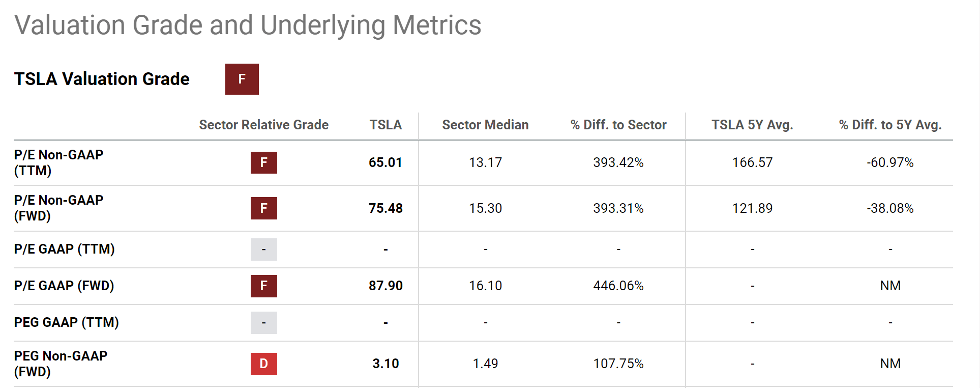Click the F grade for P/E Non-GAAP (TTM)

263,162
